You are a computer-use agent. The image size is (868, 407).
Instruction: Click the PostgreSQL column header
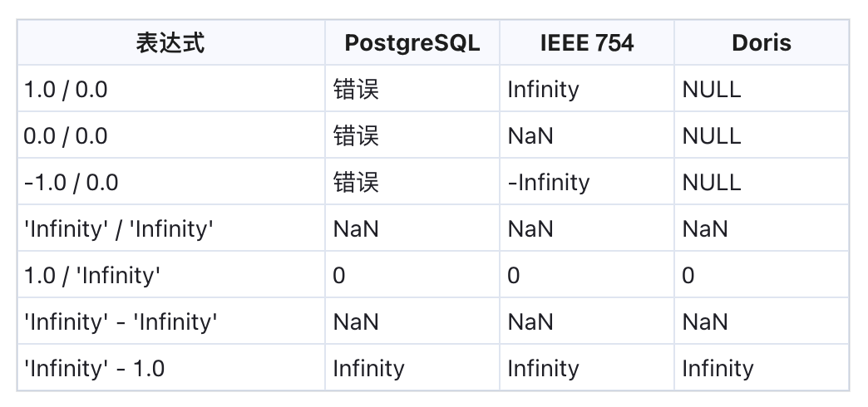click(x=412, y=42)
